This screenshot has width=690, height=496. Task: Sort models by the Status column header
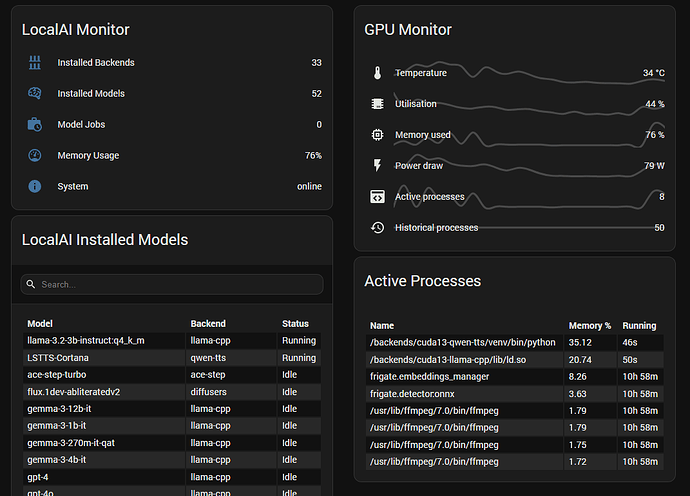tap(295, 324)
